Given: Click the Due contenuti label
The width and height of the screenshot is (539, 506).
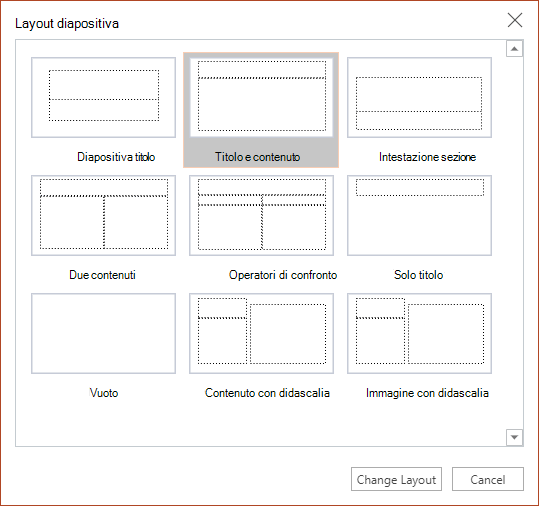Looking at the screenshot, I should (x=102, y=275).
